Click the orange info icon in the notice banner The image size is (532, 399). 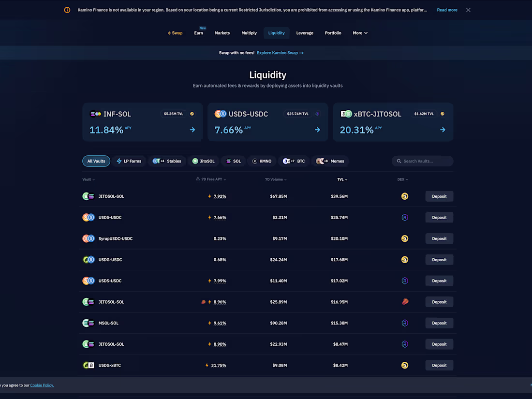click(67, 10)
